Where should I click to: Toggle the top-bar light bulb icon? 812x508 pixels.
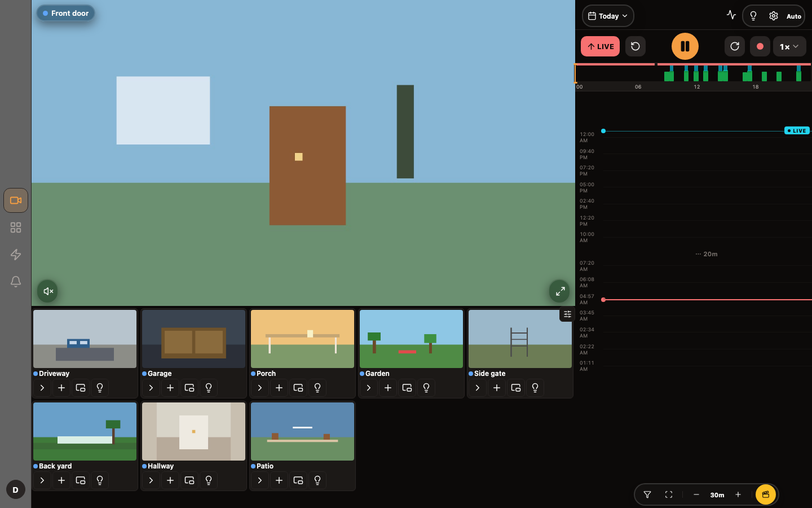pos(753,16)
